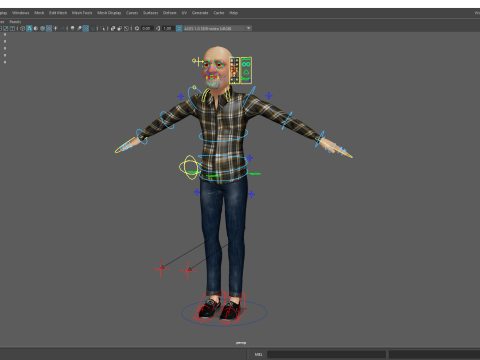Open the Generate menu
Viewport: 480px width, 360px height.
[x=200, y=13]
